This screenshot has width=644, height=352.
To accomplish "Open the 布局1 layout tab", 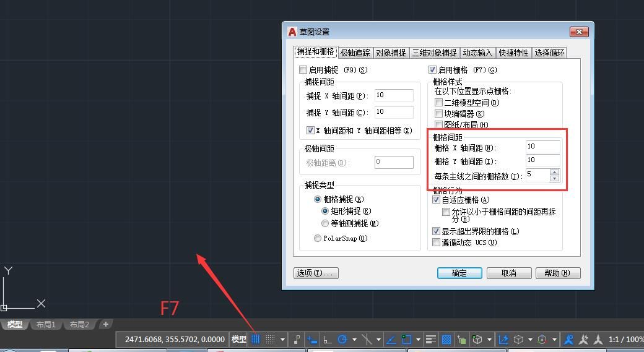I will pyautogui.click(x=46, y=324).
